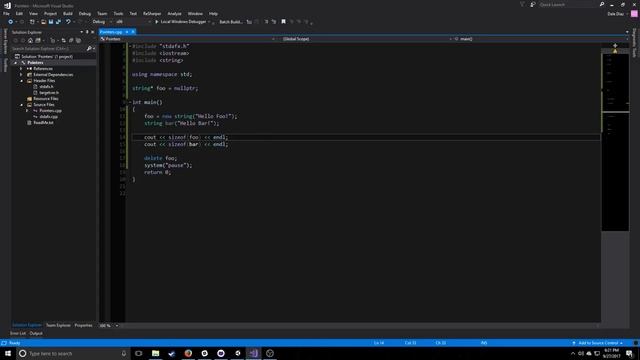
Task: Click the Search Solution Explorer field
Action: [x=48, y=49]
